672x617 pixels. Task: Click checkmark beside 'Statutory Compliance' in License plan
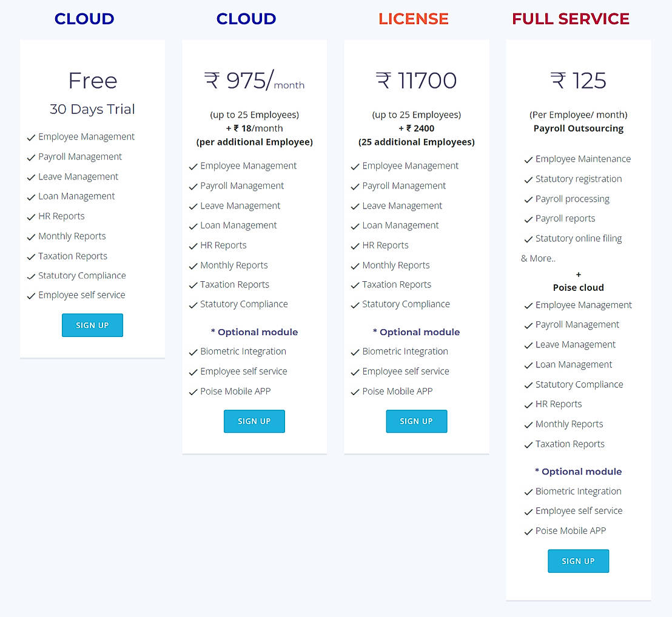coord(355,305)
